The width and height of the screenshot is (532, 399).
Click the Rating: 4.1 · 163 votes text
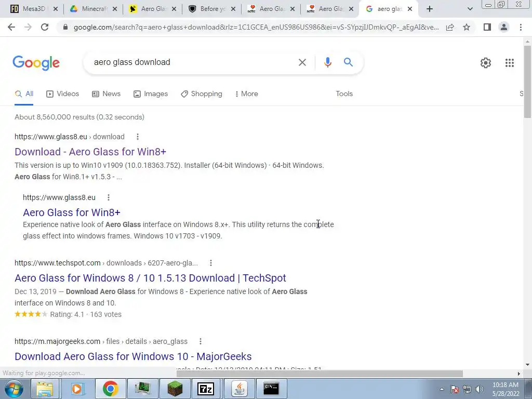point(86,314)
